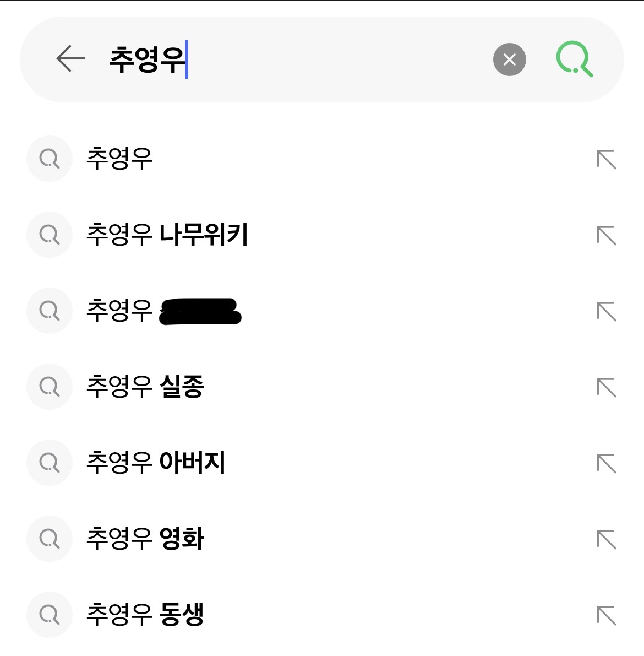Insert 추영우 아버지 using its arrow icon
The width and height of the screenshot is (644, 656).
pos(607,464)
